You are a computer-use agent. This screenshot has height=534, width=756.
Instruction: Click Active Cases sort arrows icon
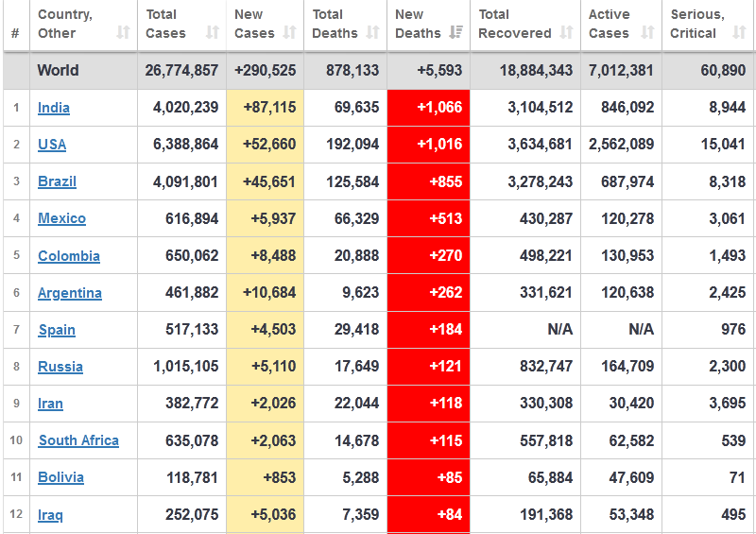coord(647,33)
